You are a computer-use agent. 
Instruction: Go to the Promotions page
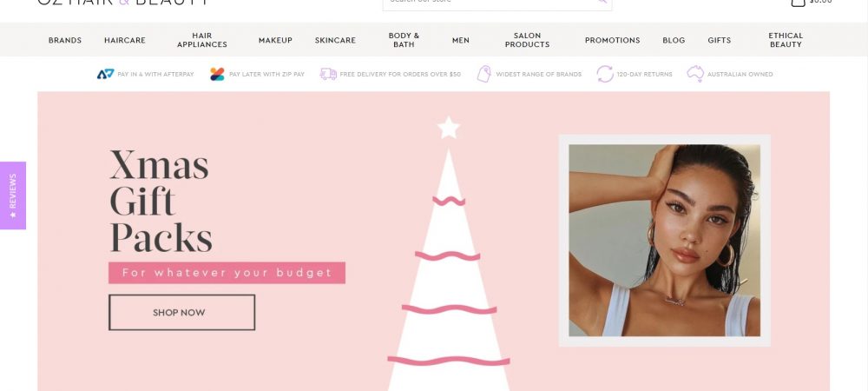612,40
